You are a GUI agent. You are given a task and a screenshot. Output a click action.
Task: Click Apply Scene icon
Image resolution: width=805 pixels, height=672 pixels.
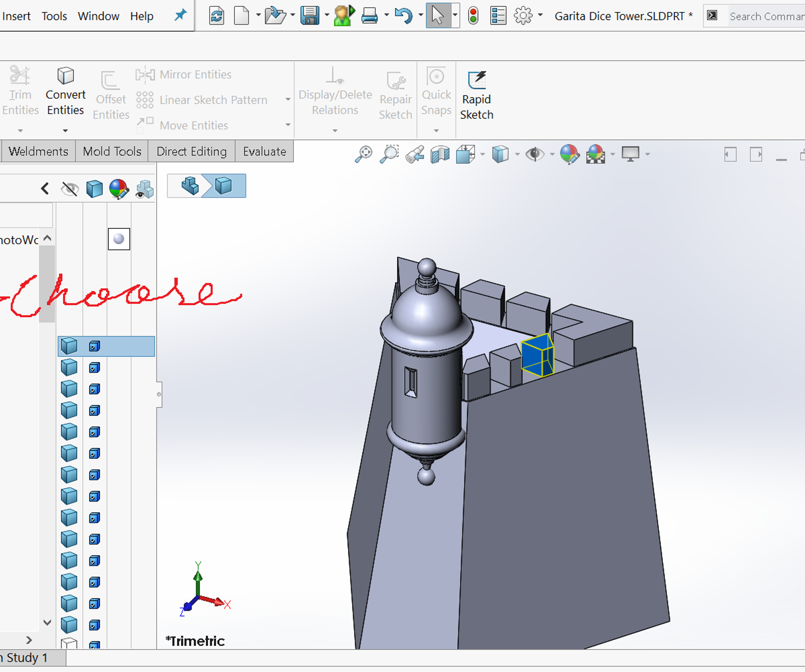(596, 154)
